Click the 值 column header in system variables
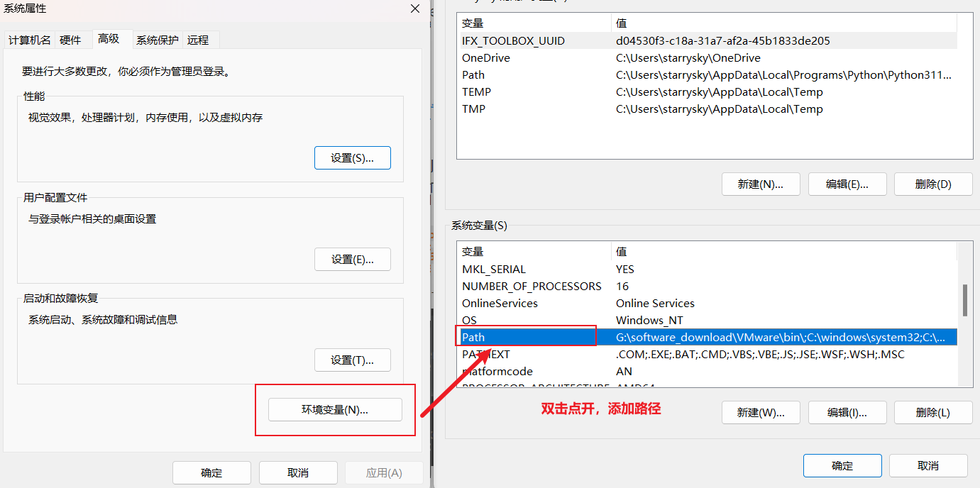 783,252
